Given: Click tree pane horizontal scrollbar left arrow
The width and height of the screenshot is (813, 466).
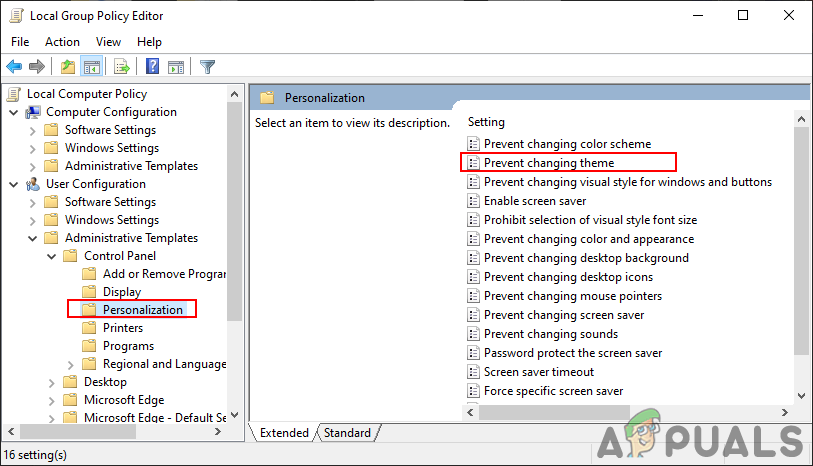Looking at the screenshot, I should click(11, 431).
